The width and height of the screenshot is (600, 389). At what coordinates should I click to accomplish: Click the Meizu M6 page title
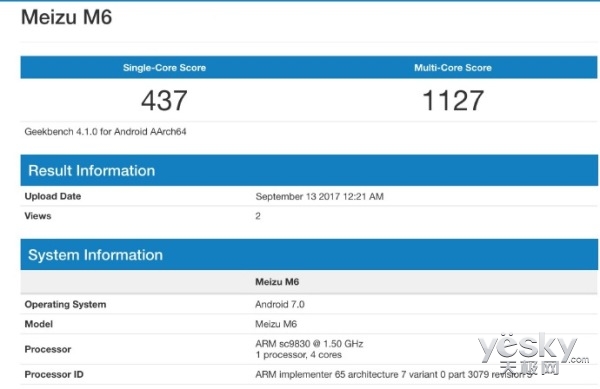67,17
